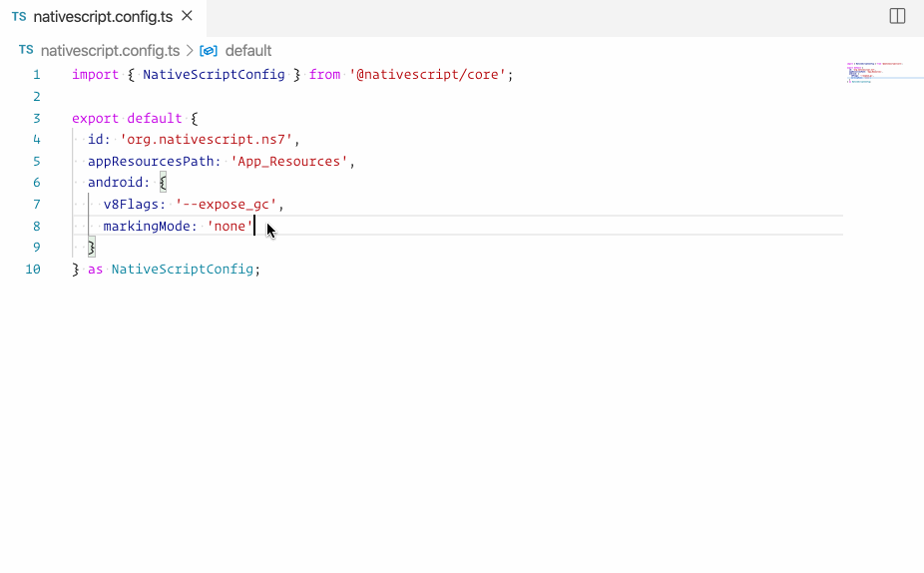Click the TS file icon in the tab
Screen dimensions: 924x573
click(19, 17)
